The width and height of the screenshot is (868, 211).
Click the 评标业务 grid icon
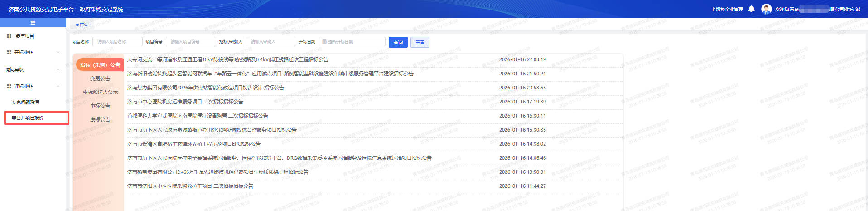(x=9, y=86)
